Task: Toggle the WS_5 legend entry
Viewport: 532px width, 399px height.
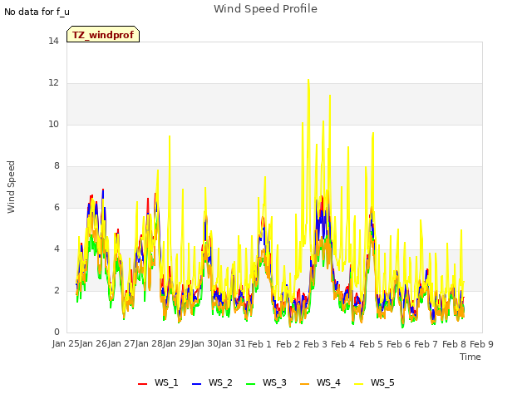Action: pyautogui.click(x=374, y=383)
